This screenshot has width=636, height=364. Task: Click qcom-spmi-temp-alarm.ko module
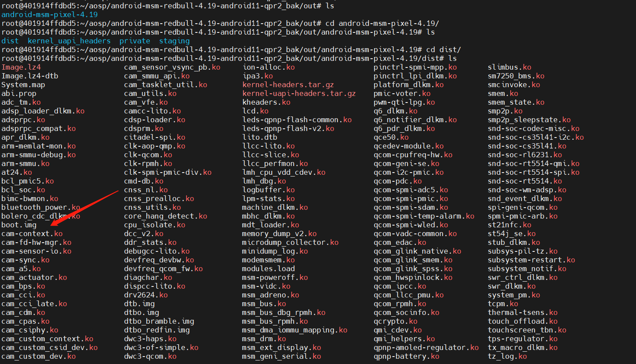[x=424, y=216]
